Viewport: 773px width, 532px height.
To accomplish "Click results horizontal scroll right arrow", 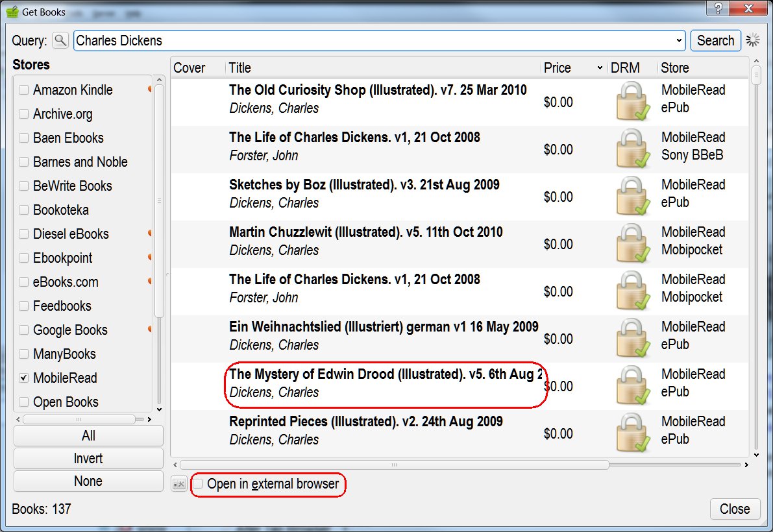I will (746, 465).
